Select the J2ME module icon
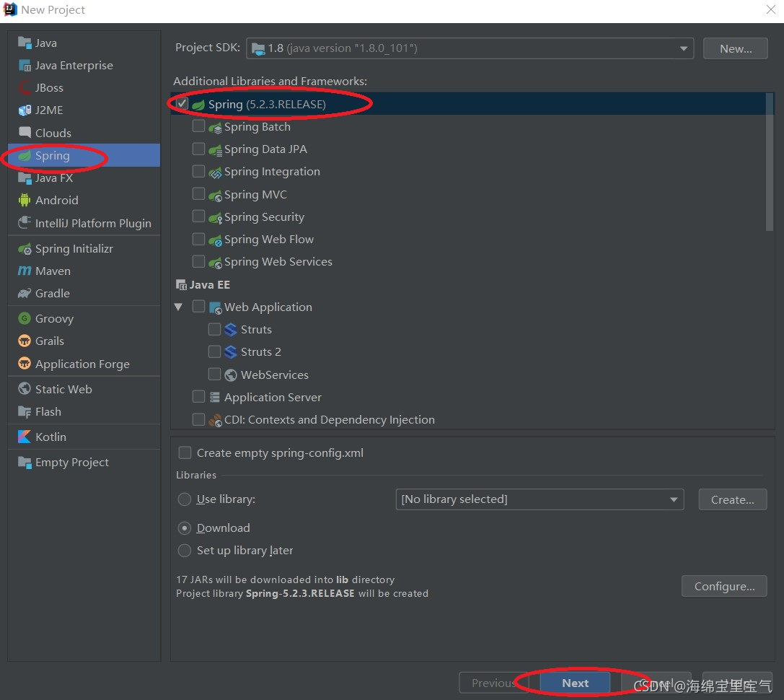This screenshot has height=700, width=784. click(x=25, y=110)
